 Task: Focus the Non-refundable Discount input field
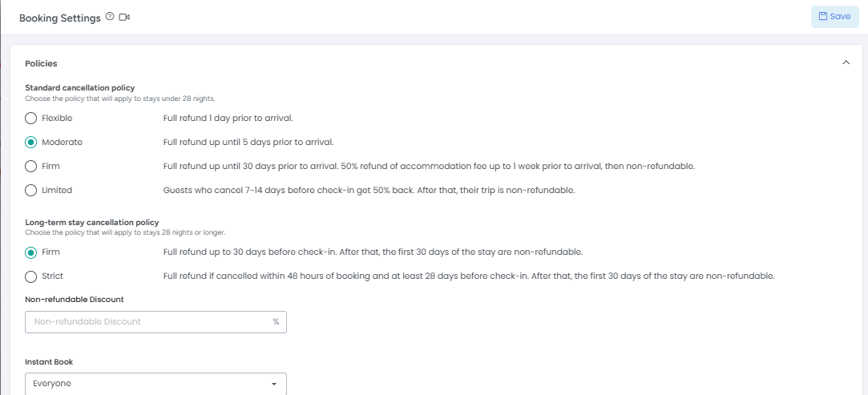155,322
